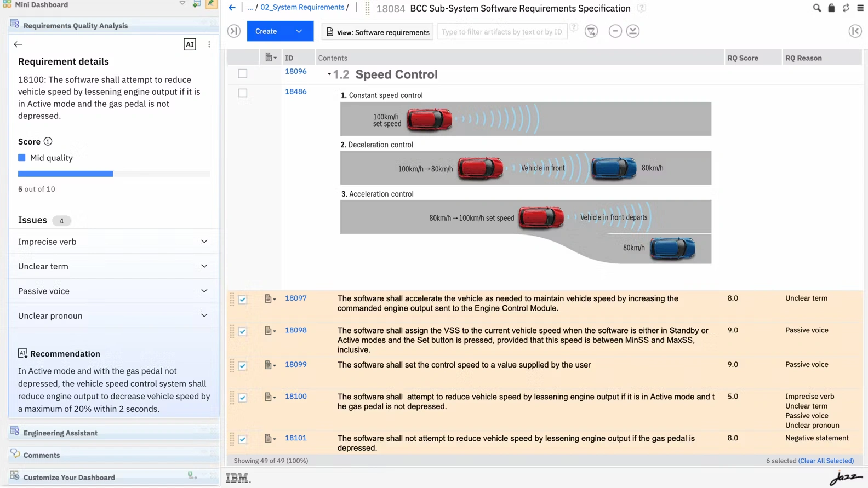
Task: Check the checkbox for row 18096
Action: [243, 73]
